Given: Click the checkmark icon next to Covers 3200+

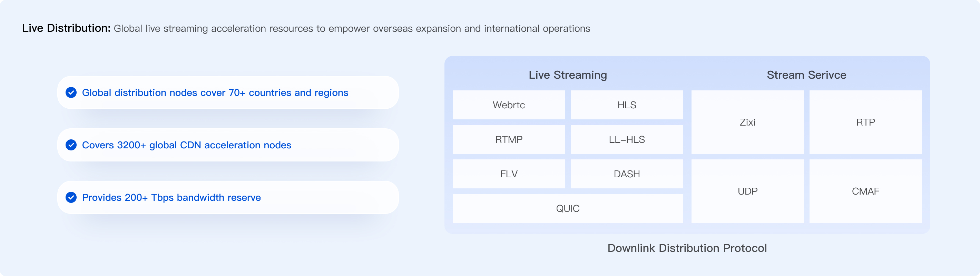Looking at the screenshot, I should coord(71,145).
